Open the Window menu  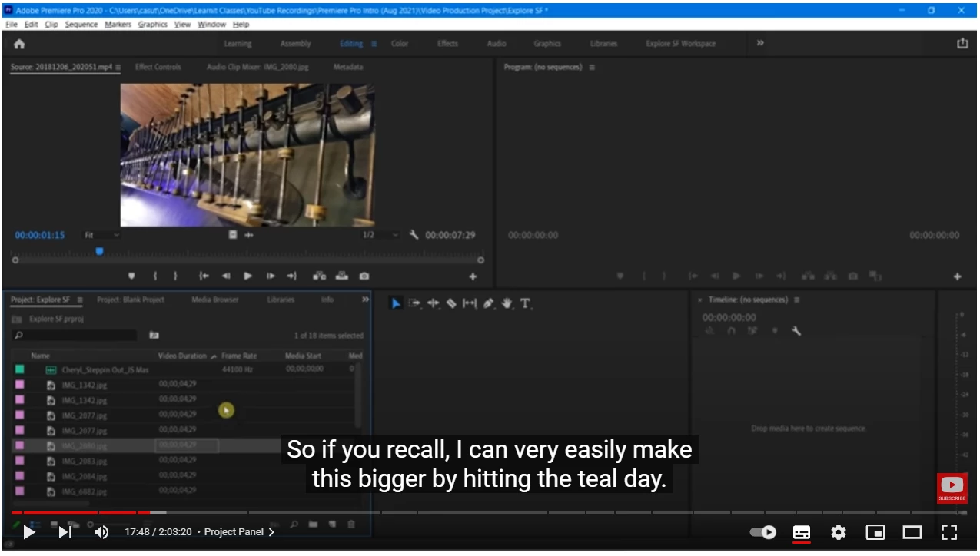point(211,25)
